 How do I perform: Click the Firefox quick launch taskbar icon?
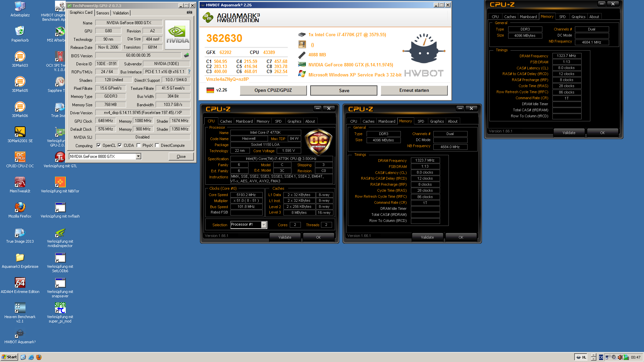pos(39,357)
